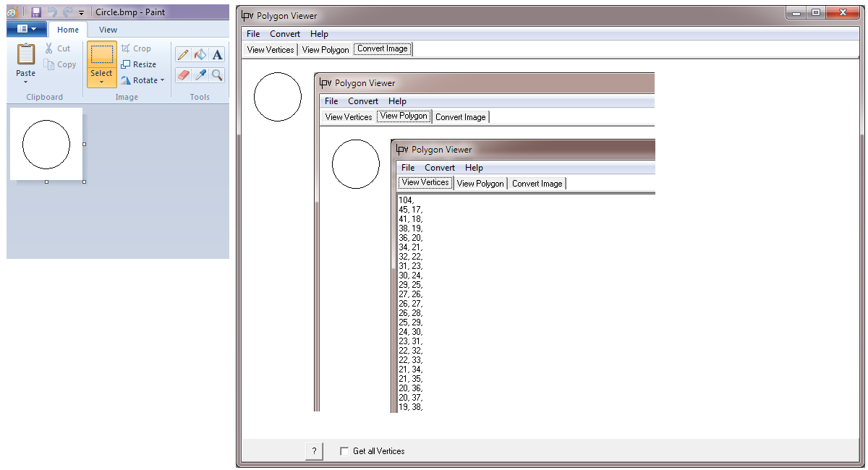Switch to the View ribbon tab in Paint
The image size is (868, 470).
[x=108, y=30]
